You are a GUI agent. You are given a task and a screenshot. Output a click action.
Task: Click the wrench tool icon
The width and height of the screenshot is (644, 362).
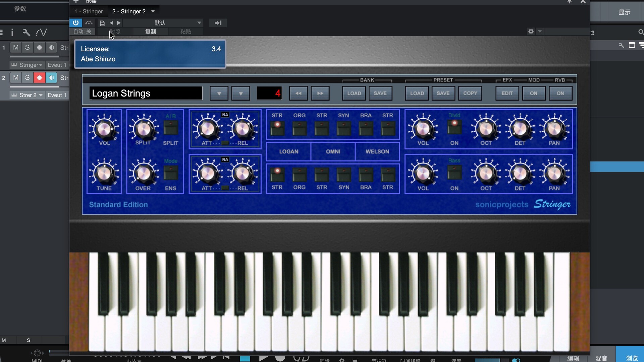point(26,33)
